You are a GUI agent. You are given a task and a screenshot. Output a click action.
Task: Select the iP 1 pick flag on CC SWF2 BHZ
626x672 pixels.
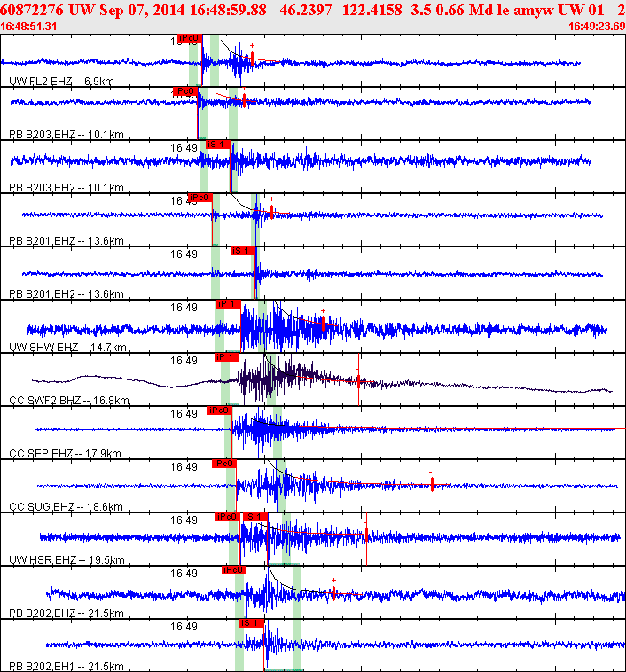click(227, 357)
